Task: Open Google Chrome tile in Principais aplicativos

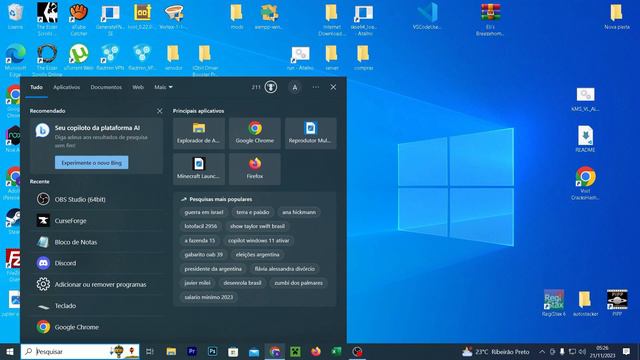Action: click(255, 133)
